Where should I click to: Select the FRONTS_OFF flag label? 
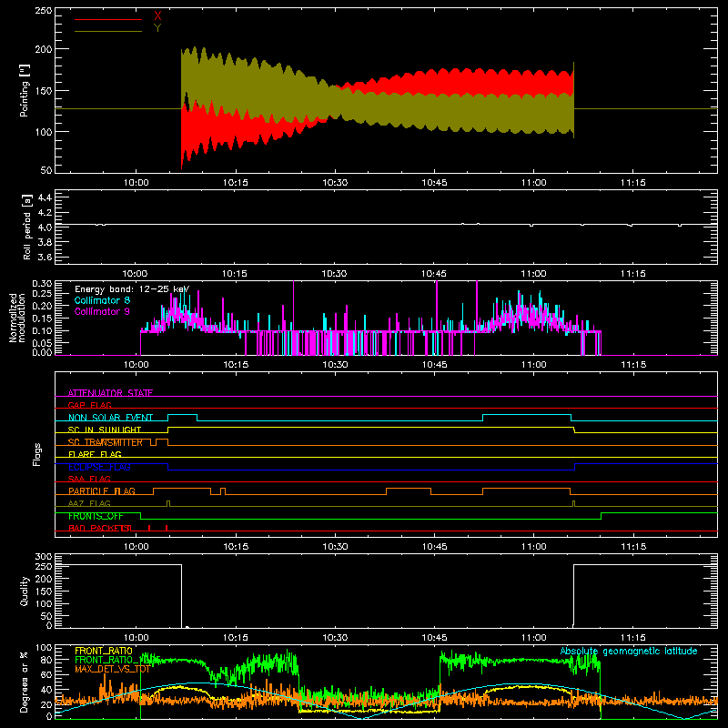click(x=96, y=516)
